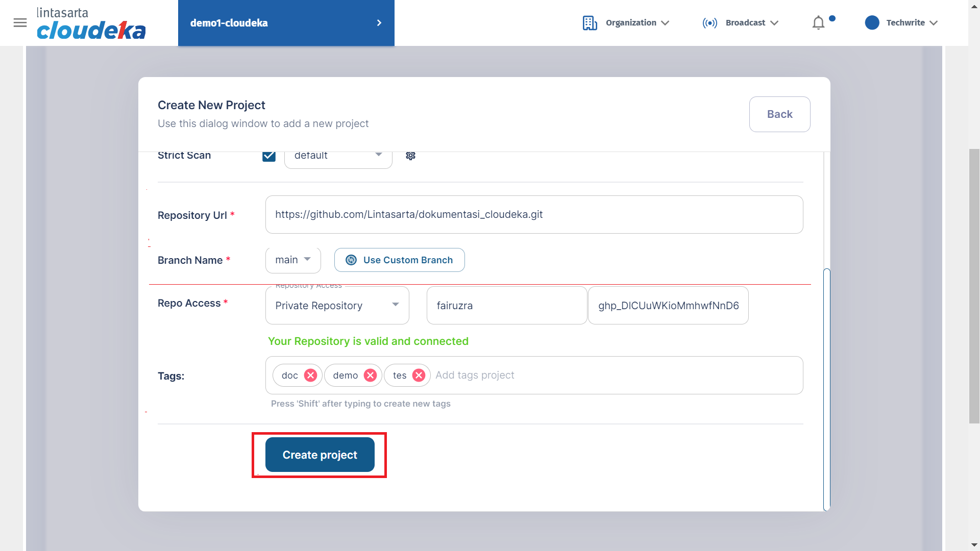This screenshot has width=980, height=551.
Task: Open the Branch Name 'main' dropdown
Action: 293,260
